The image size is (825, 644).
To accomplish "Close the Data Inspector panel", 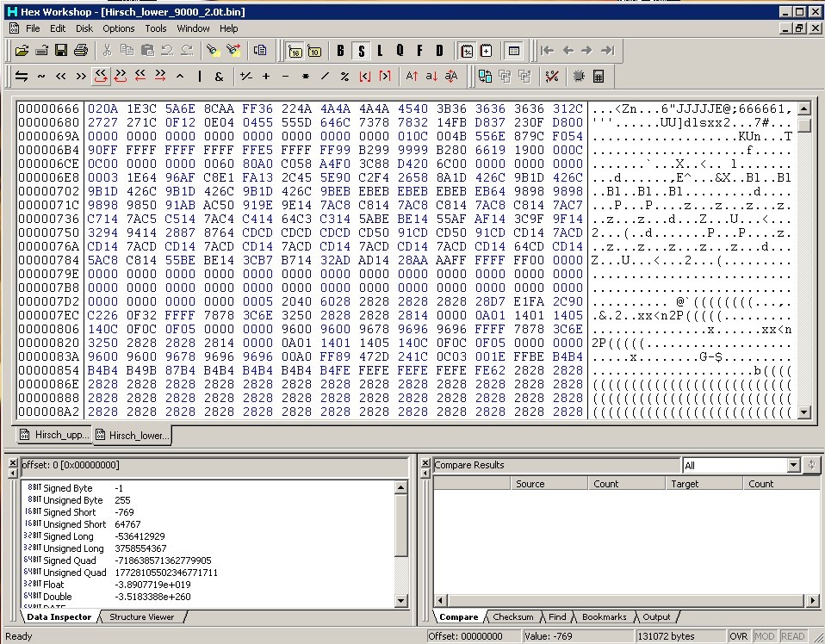I will pyautogui.click(x=13, y=463).
